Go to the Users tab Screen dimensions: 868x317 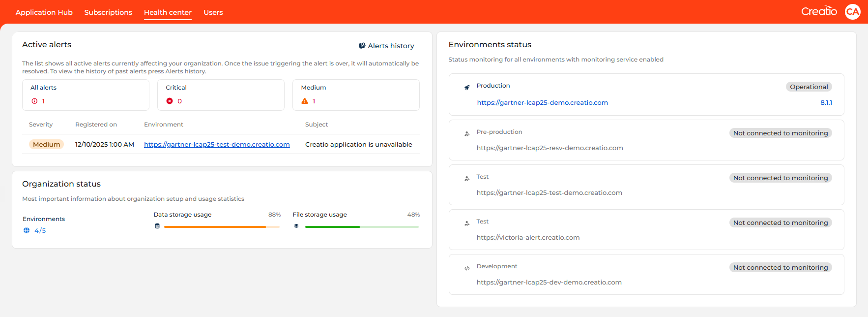213,12
